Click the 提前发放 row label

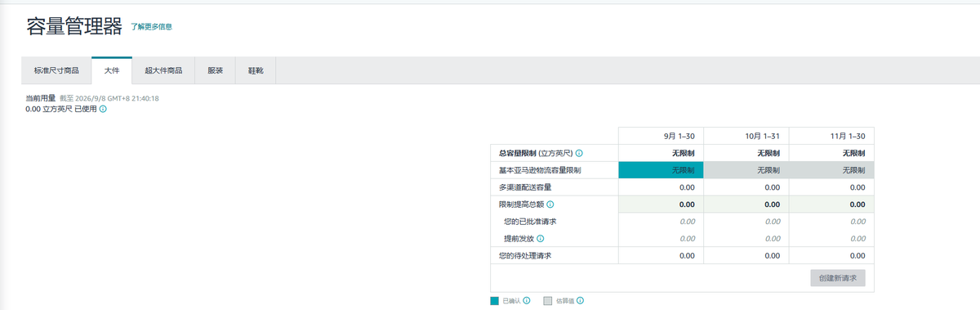click(519, 239)
